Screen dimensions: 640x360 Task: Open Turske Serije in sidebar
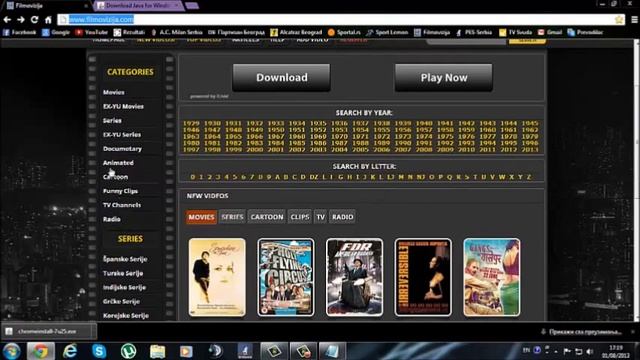pyautogui.click(x=123, y=273)
